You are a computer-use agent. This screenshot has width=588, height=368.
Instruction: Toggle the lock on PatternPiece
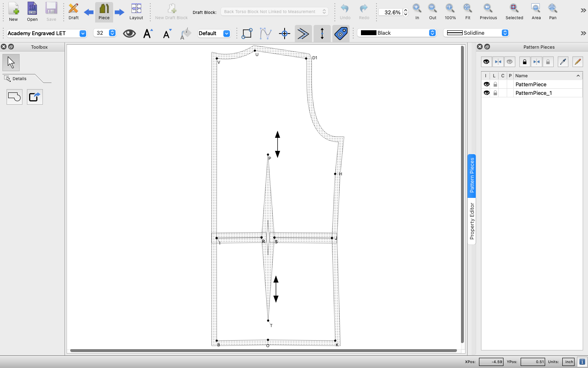click(495, 84)
